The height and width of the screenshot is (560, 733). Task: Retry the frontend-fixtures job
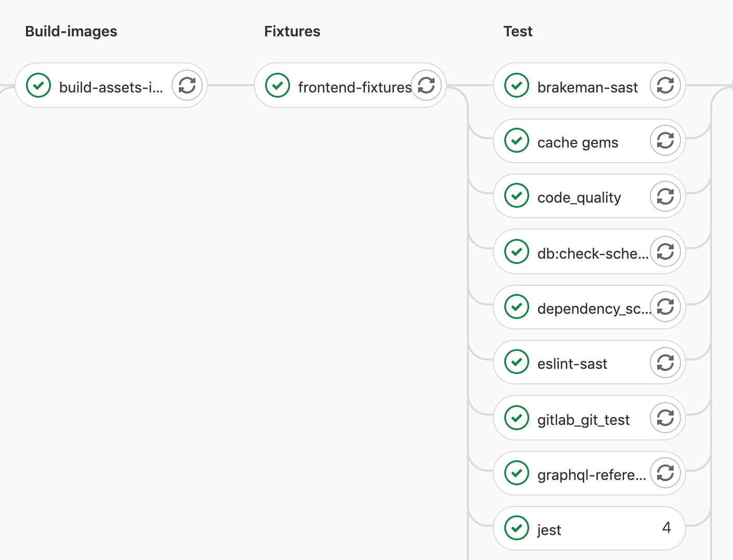point(426,85)
